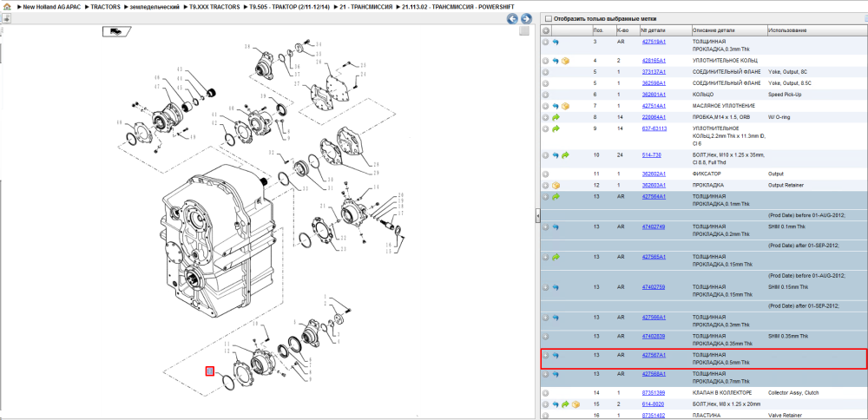
Task: Open part number 427519A1 link
Action: (x=654, y=42)
